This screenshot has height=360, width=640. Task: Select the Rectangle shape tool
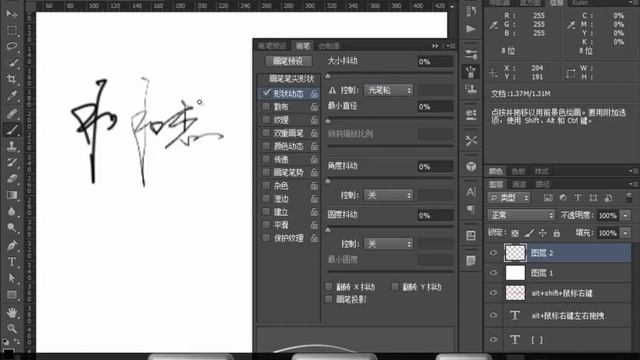[12, 295]
